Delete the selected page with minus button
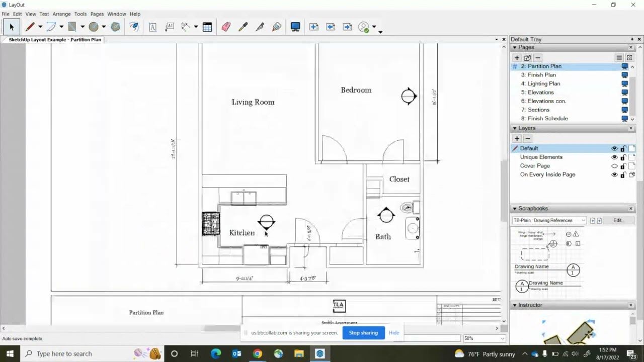644x362 pixels. (538, 58)
